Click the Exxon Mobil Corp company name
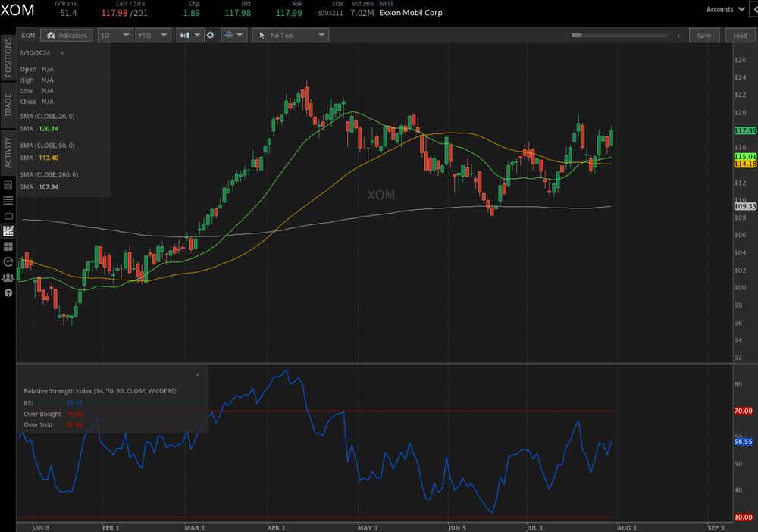The height and width of the screenshot is (532, 758). (410, 13)
